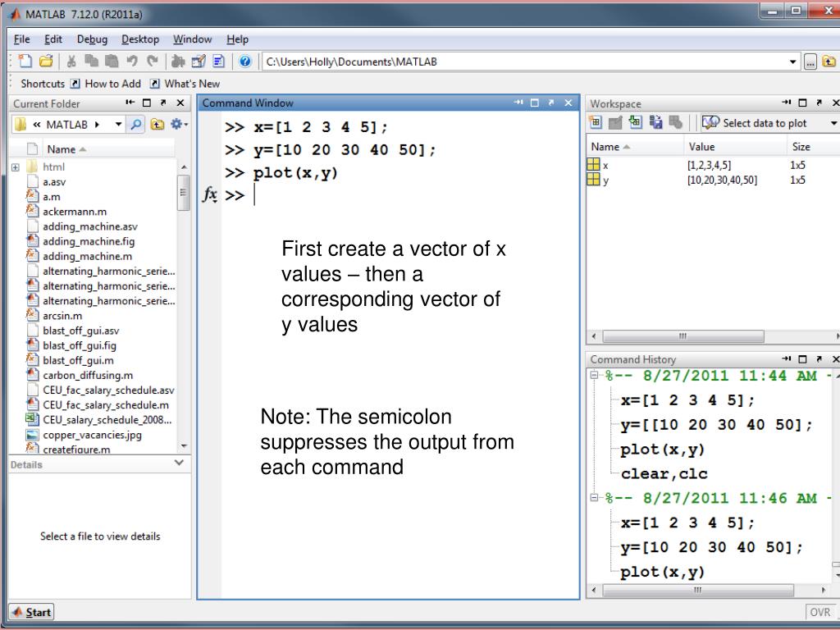Maximize the Command Window panel
The height and width of the screenshot is (630, 840).
tap(535, 103)
